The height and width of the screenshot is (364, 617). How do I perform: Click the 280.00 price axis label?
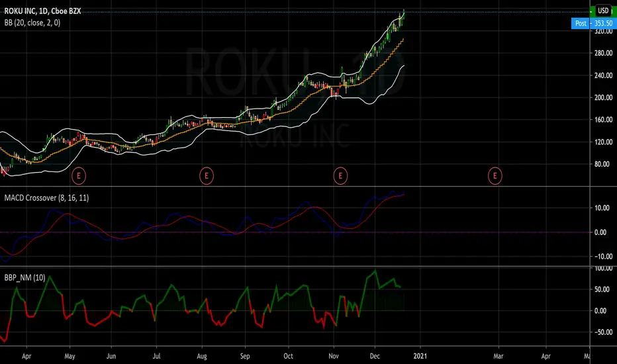coord(603,53)
